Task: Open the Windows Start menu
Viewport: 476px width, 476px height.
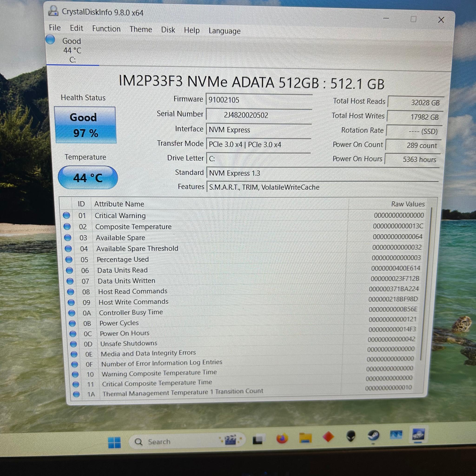Action: coord(115,443)
